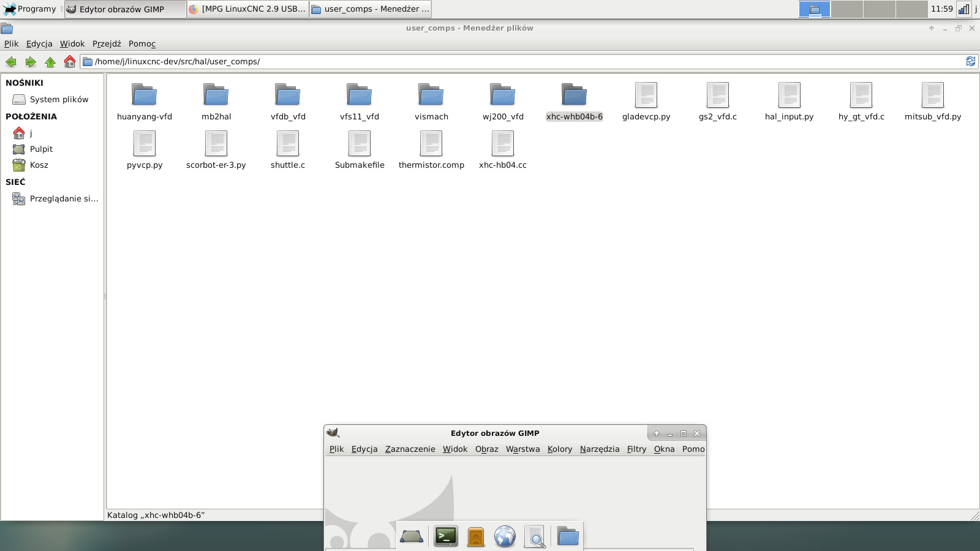The image size is (980, 551).
Task: Launch the terminal emulator from the dock
Action: pos(445,536)
